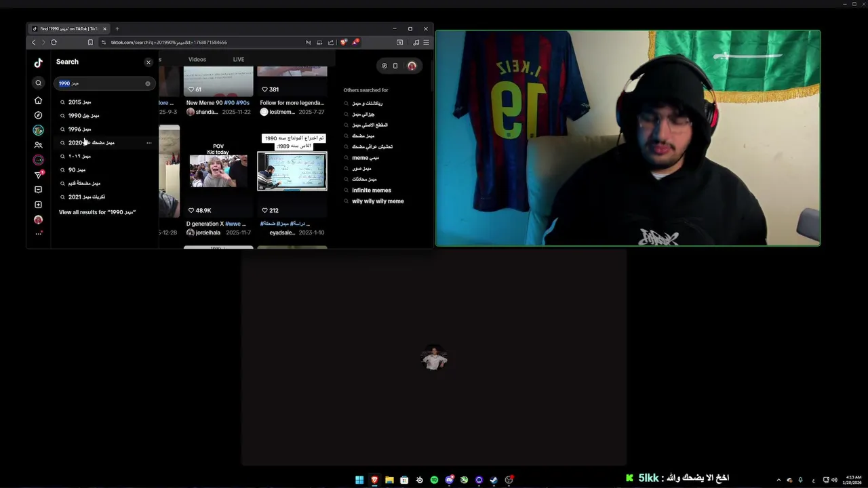Click the TikTok logo in the sidebar
The image size is (868, 488).
pos(38,62)
